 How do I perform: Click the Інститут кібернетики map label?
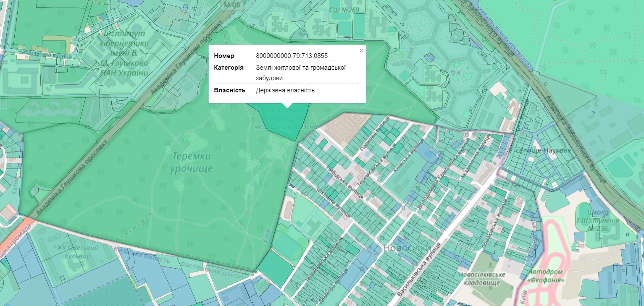coord(125,53)
